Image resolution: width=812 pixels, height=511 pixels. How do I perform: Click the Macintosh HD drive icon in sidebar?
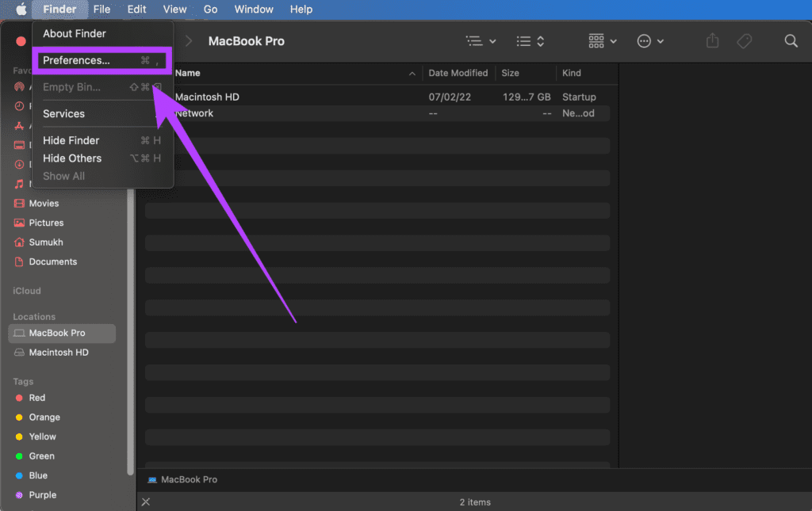tap(19, 353)
